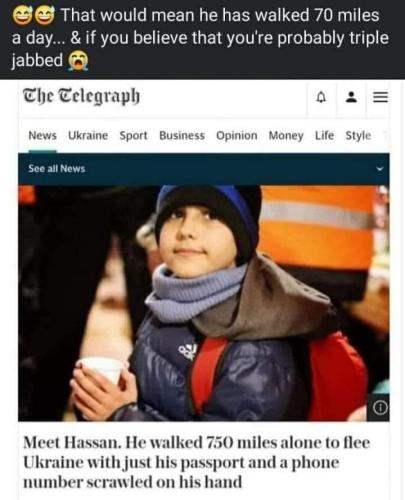
Task: Select the News tab
Action: click(42, 136)
